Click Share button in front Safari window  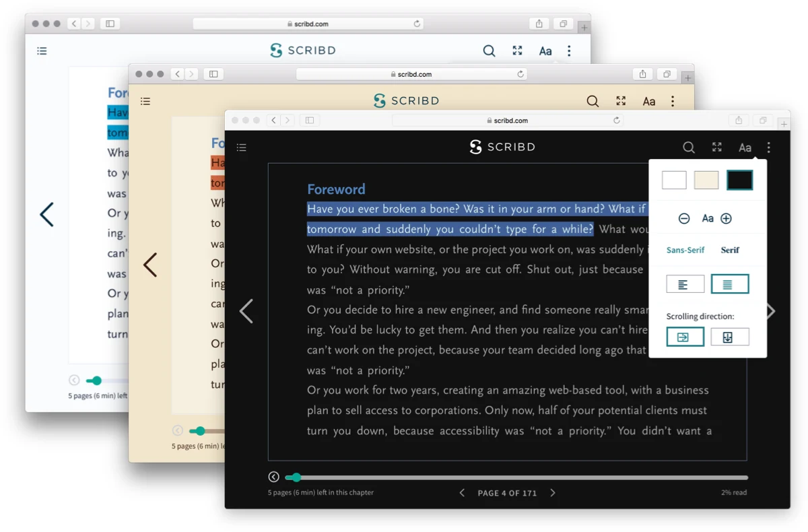coord(739,121)
